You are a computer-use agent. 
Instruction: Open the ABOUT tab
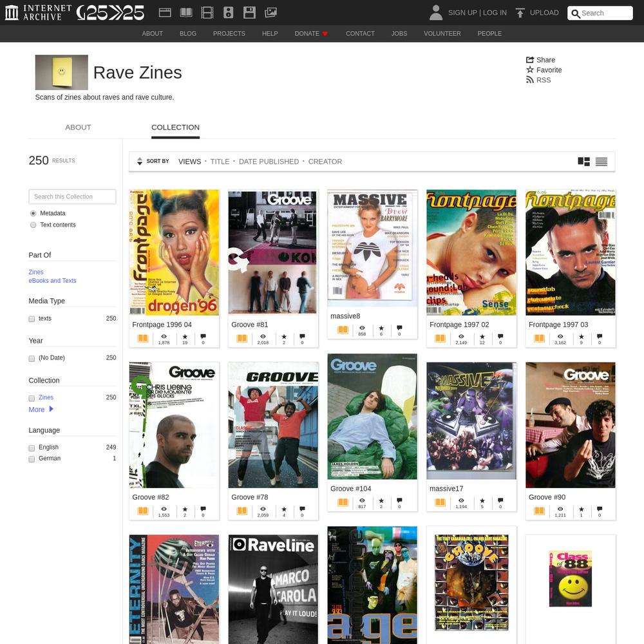tap(78, 128)
